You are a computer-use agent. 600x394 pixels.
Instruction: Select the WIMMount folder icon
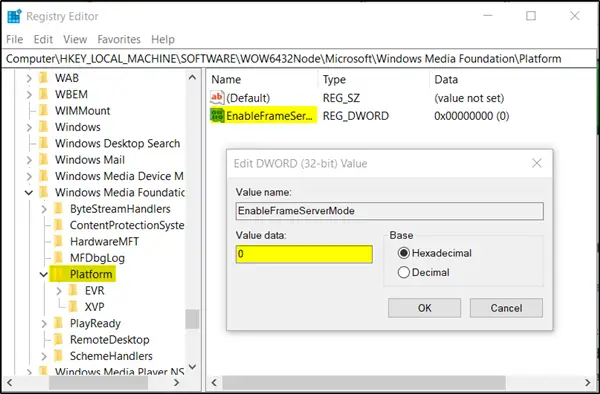coord(44,111)
